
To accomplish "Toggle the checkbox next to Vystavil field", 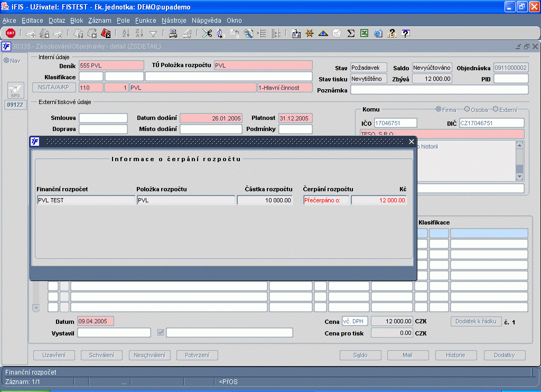I will (161, 332).
